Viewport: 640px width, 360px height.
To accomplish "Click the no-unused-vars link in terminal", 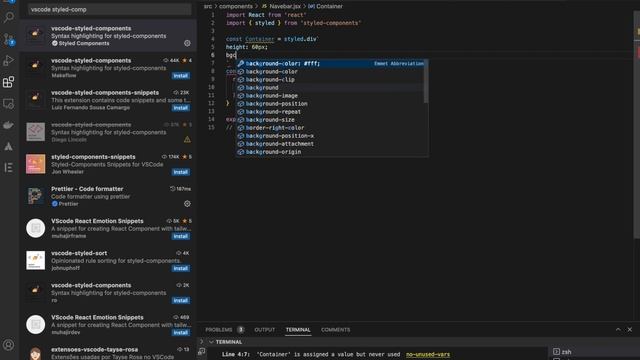I will pos(428,354).
